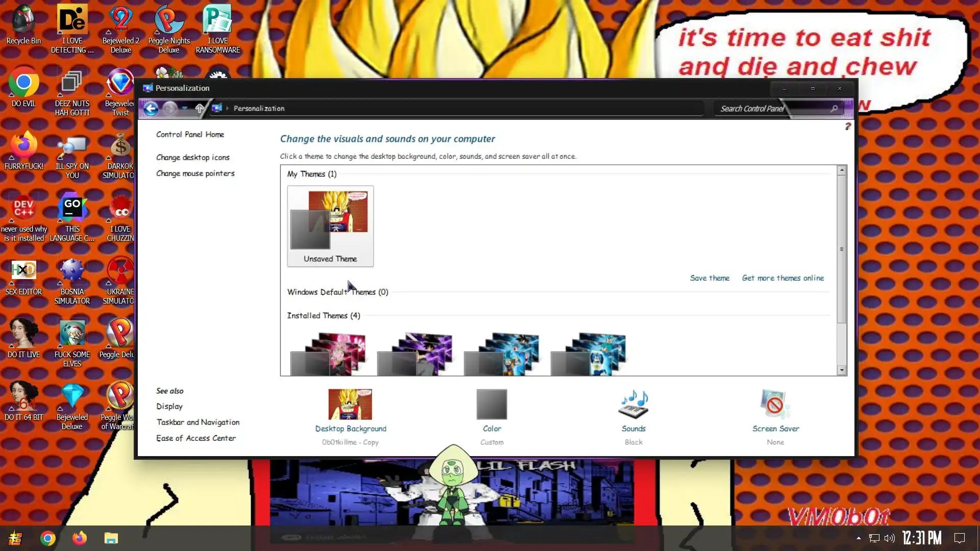Click Get more themes online link
Viewport: 980px width, 551px height.
coord(782,278)
